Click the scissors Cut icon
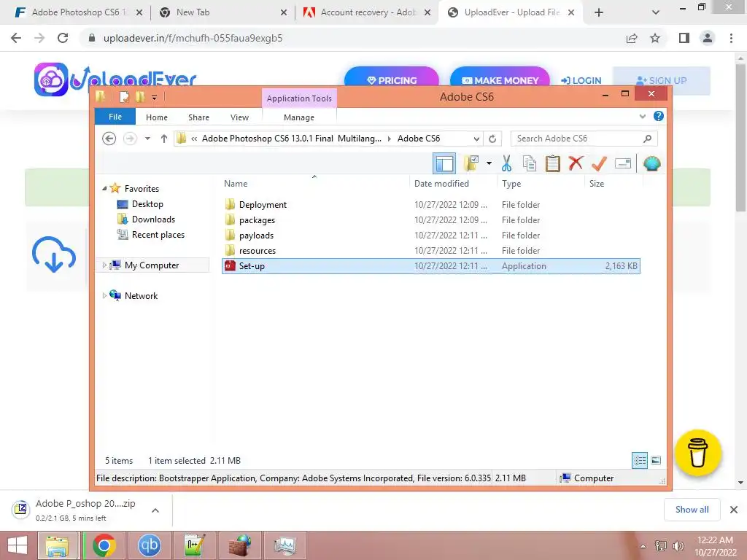Viewport: 747px width, 560px height. tap(506, 164)
